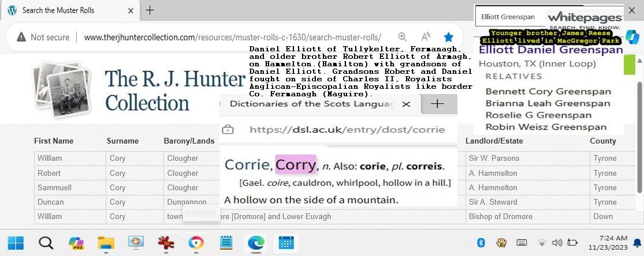This screenshot has height=256, width=644.
Task: Click the Landlord/Estate column header
Action: pos(494,141)
